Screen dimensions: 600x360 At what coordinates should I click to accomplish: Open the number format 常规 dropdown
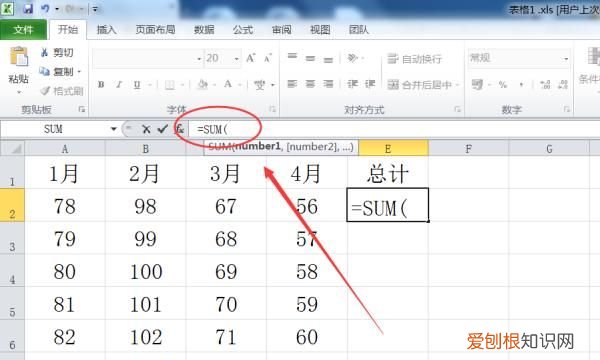(566, 59)
